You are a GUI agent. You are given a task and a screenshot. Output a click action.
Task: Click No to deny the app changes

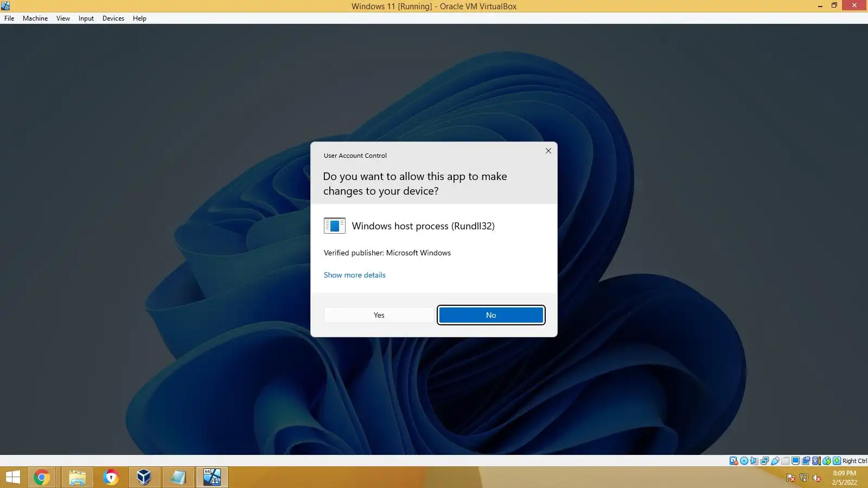tap(491, 315)
